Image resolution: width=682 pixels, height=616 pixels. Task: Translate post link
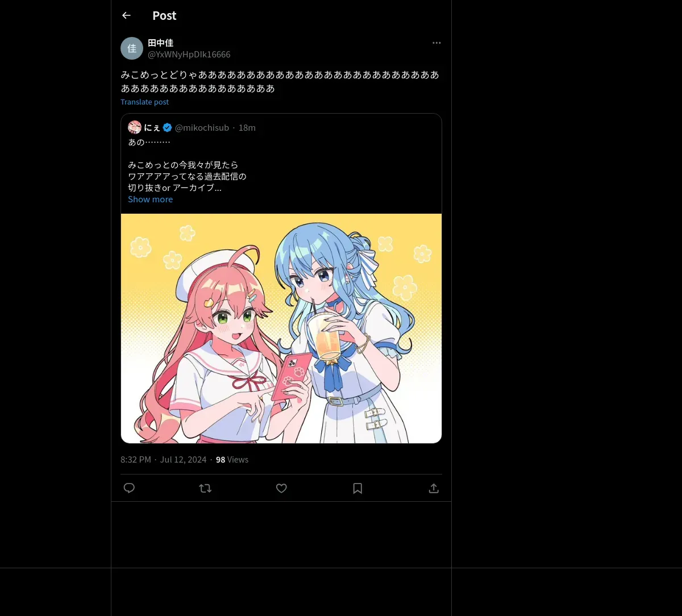[x=144, y=102]
